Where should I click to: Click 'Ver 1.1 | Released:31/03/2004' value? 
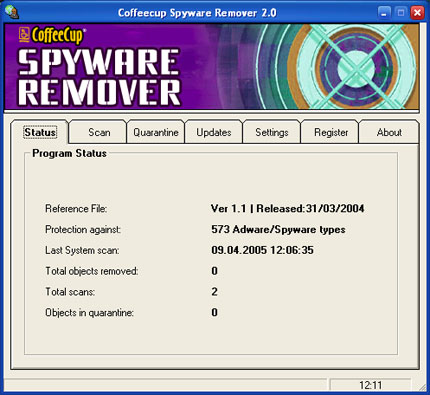tap(287, 209)
